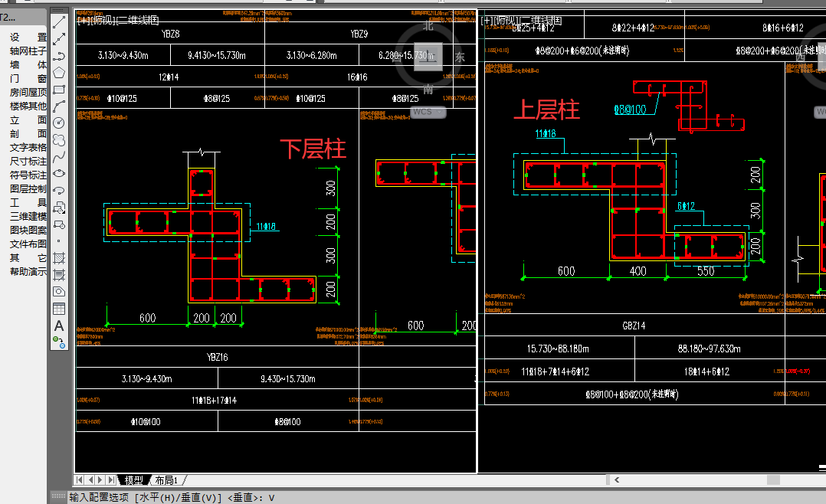Click the ViewCube 北 compass direction

[428, 26]
